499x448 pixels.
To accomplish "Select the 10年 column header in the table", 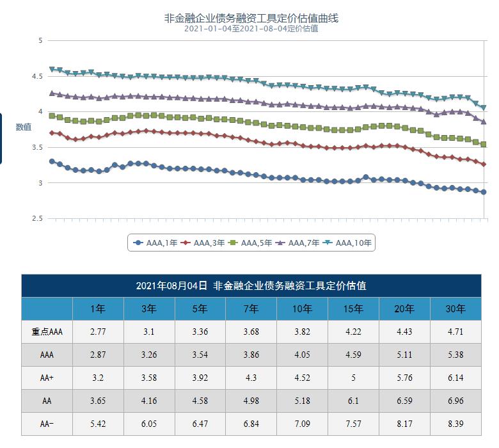I will pos(302,309).
